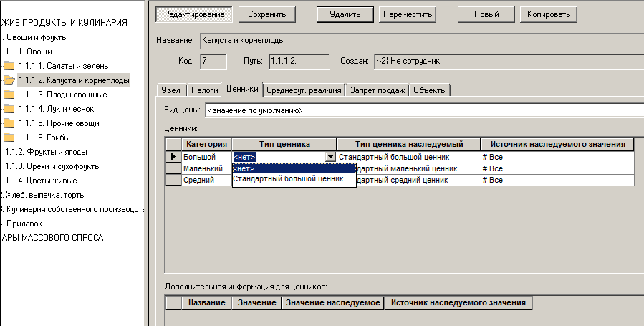Click the Копировать button
Viewport: 644px width, 326px height.
pos(549,14)
